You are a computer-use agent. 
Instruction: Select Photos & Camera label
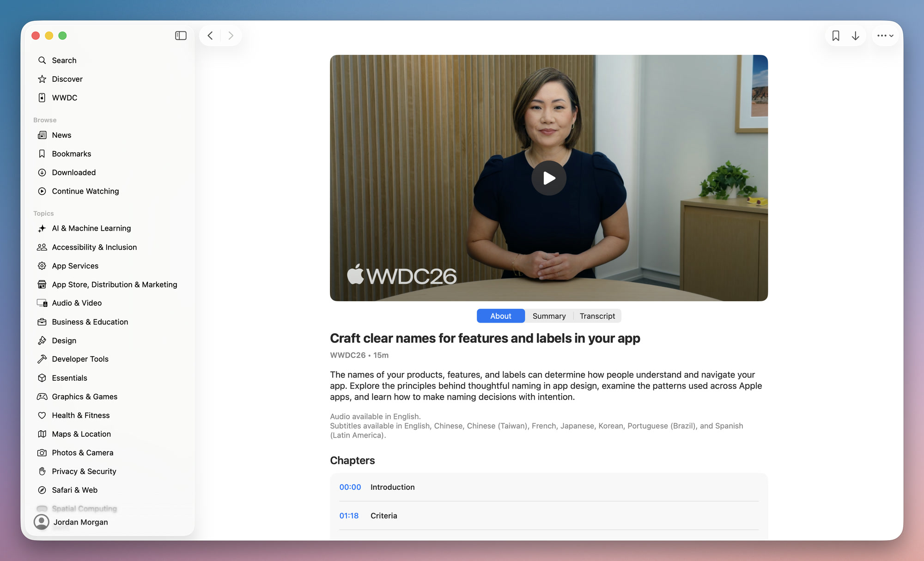pos(83,453)
